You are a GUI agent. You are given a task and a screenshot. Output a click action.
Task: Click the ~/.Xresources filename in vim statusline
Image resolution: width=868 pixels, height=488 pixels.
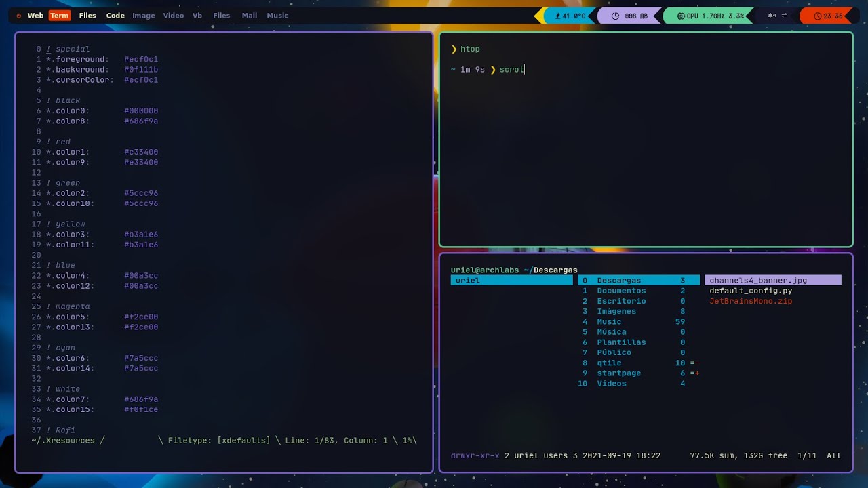tap(64, 441)
